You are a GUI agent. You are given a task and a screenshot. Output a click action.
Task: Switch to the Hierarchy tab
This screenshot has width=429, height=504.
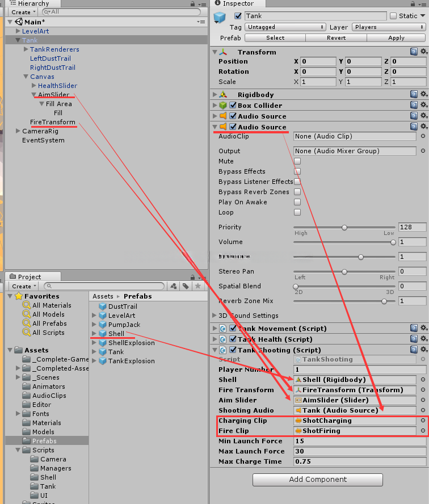pyautogui.click(x=31, y=3)
